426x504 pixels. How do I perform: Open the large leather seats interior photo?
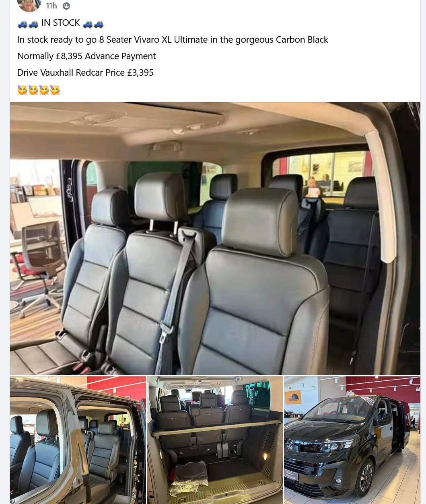(x=215, y=238)
